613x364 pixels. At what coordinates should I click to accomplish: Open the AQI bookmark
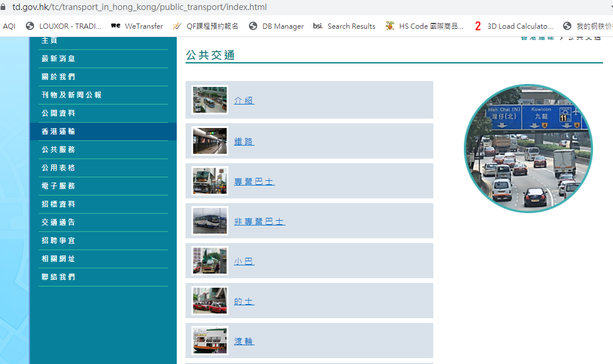point(9,26)
